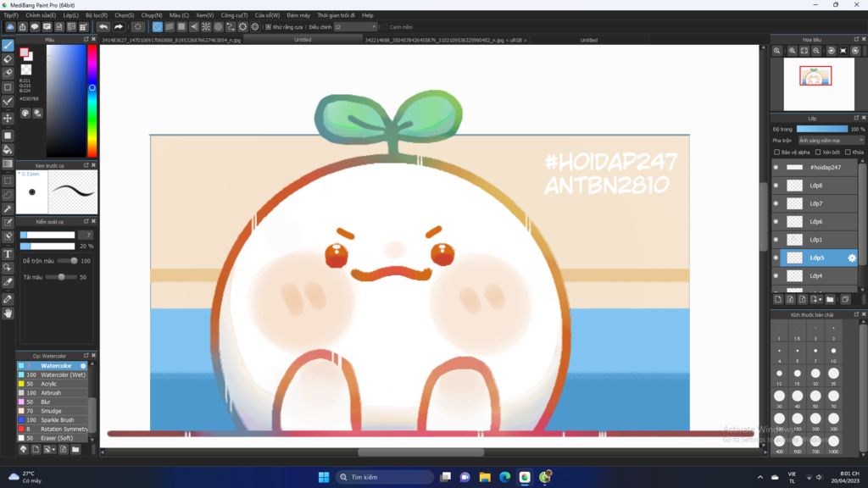Select the Move tool
This screenshot has width=868, height=488.
pos(8,119)
